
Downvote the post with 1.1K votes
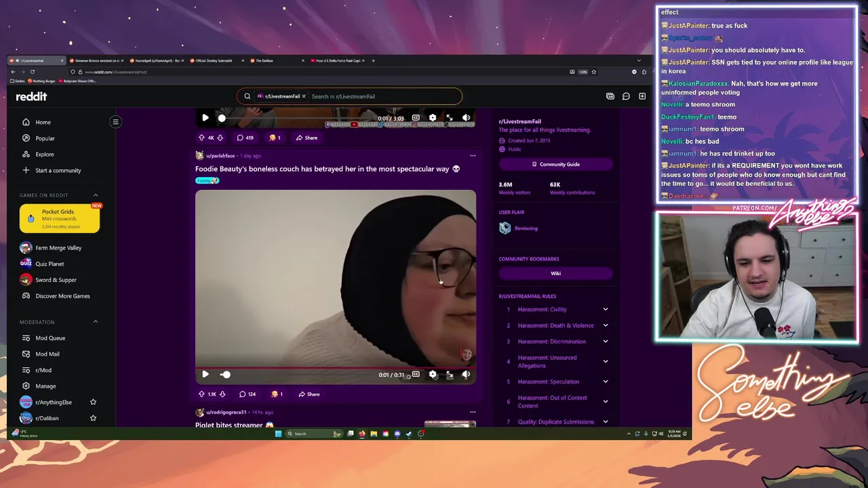[222, 394]
